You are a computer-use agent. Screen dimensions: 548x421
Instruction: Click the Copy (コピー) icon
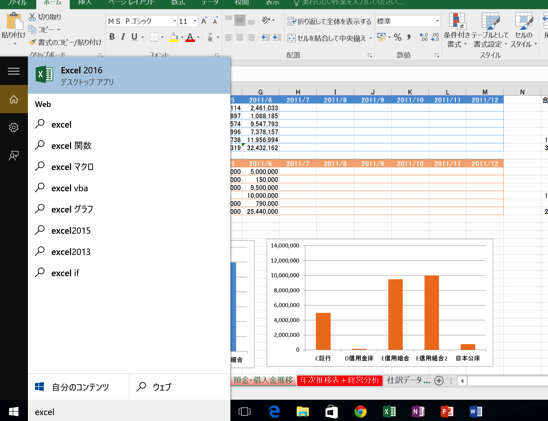pos(33,29)
